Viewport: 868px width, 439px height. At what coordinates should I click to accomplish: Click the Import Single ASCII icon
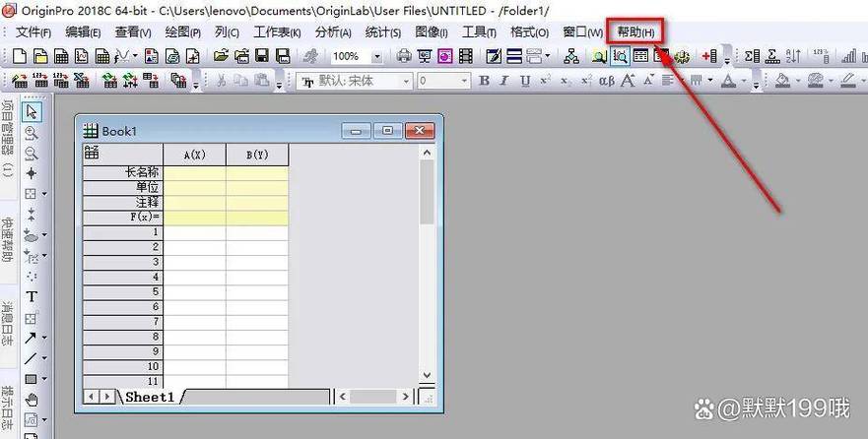40,81
